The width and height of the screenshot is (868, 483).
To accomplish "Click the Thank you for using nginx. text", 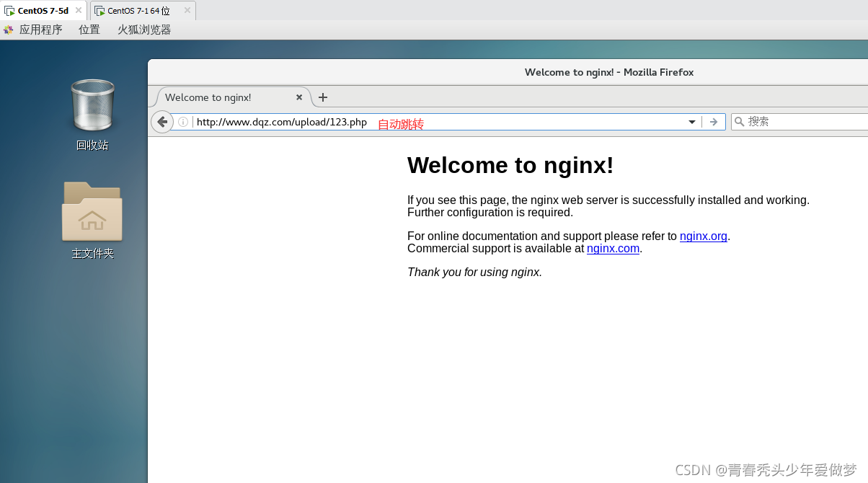I will [474, 272].
